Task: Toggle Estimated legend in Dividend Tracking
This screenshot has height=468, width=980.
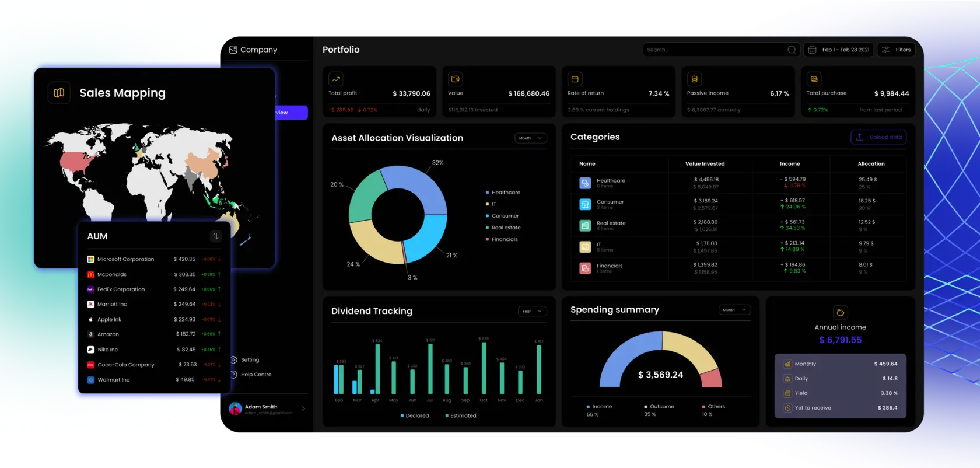Action: 461,415
